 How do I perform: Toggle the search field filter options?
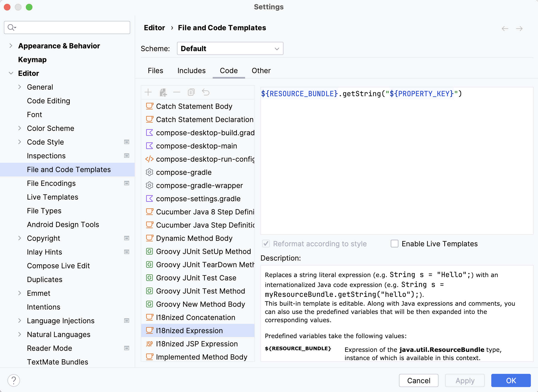[x=11, y=27]
